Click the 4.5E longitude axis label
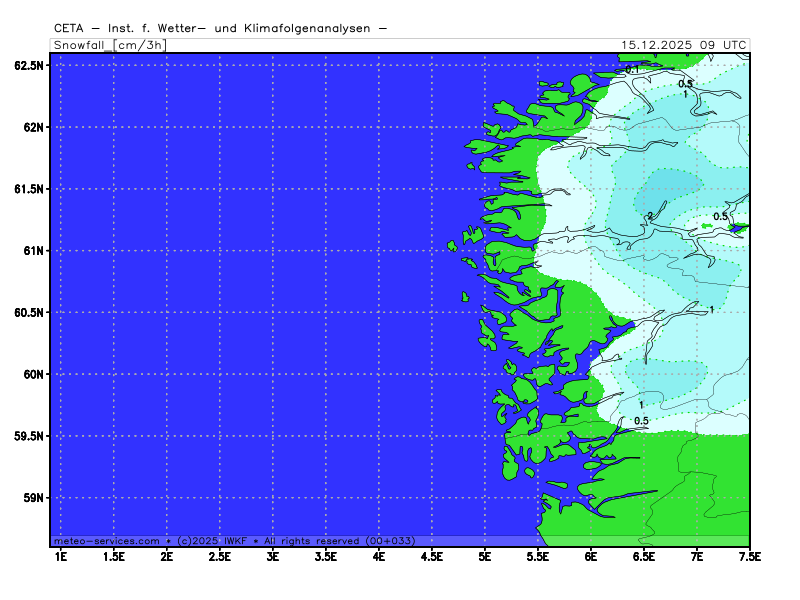Viewport: 800px width, 600px height. pos(432,555)
